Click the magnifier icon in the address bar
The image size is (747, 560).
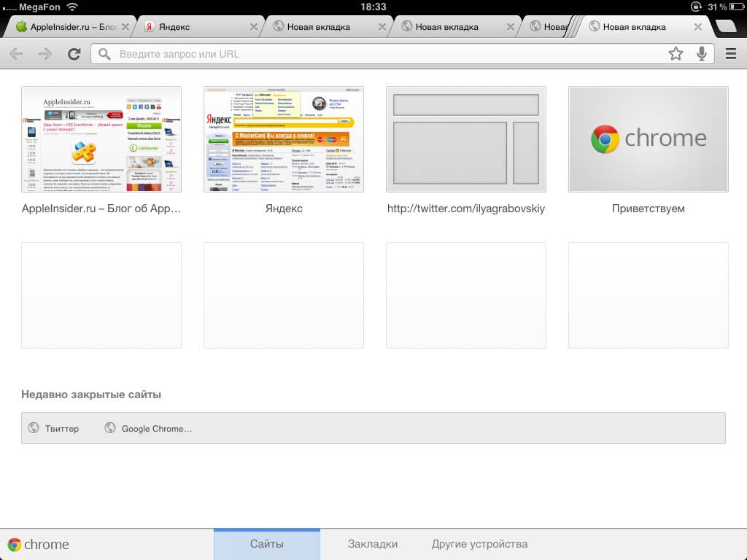(x=104, y=54)
